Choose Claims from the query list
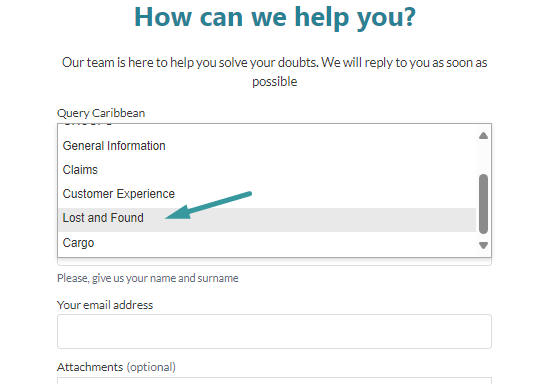 pos(267,170)
